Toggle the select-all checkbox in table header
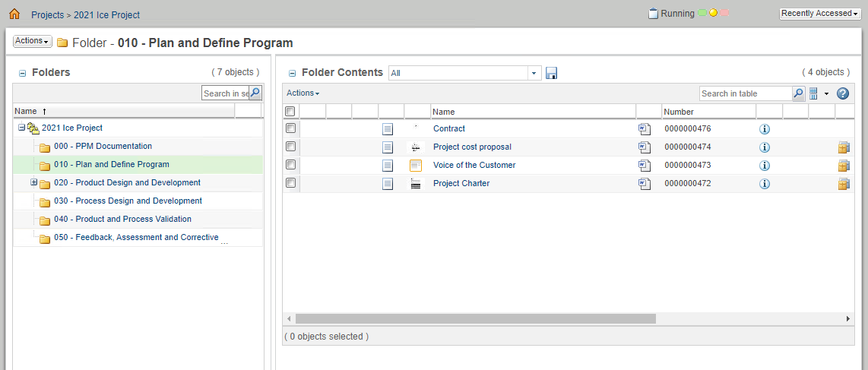 click(x=290, y=112)
